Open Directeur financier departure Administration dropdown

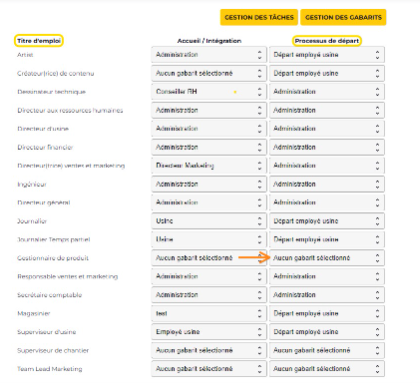pos(327,147)
